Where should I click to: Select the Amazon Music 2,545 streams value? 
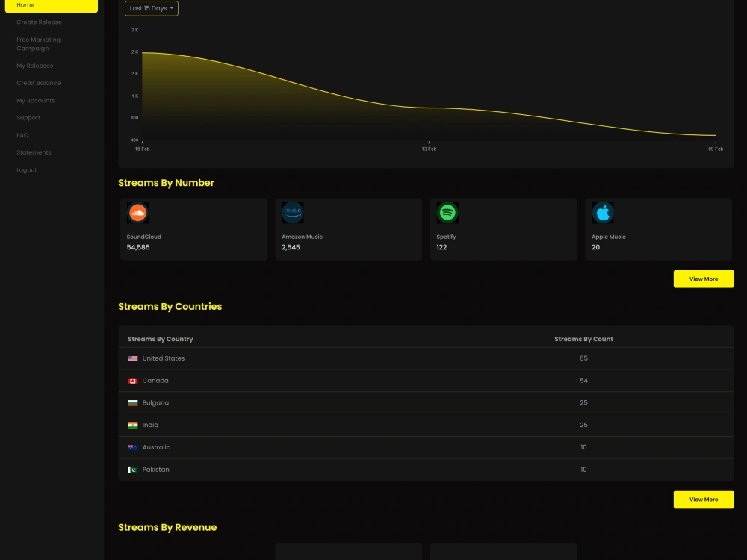pyautogui.click(x=291, y=247)
